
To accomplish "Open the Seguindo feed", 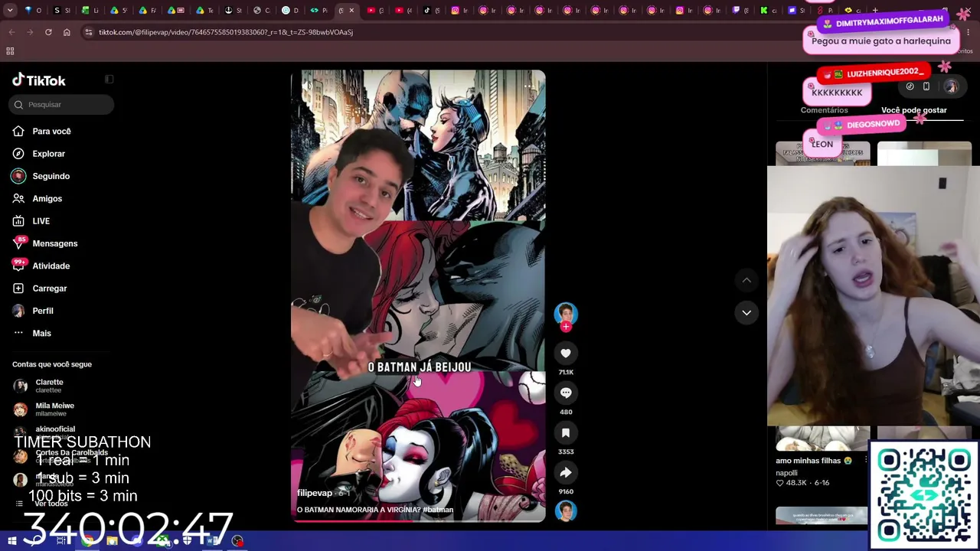I will pos(51,176).
